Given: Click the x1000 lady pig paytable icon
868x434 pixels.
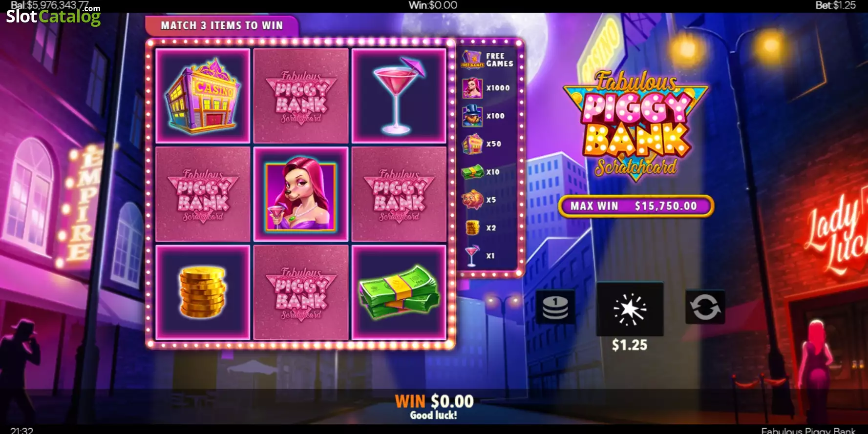Looking at the screenshot, I should pos(472,88).
